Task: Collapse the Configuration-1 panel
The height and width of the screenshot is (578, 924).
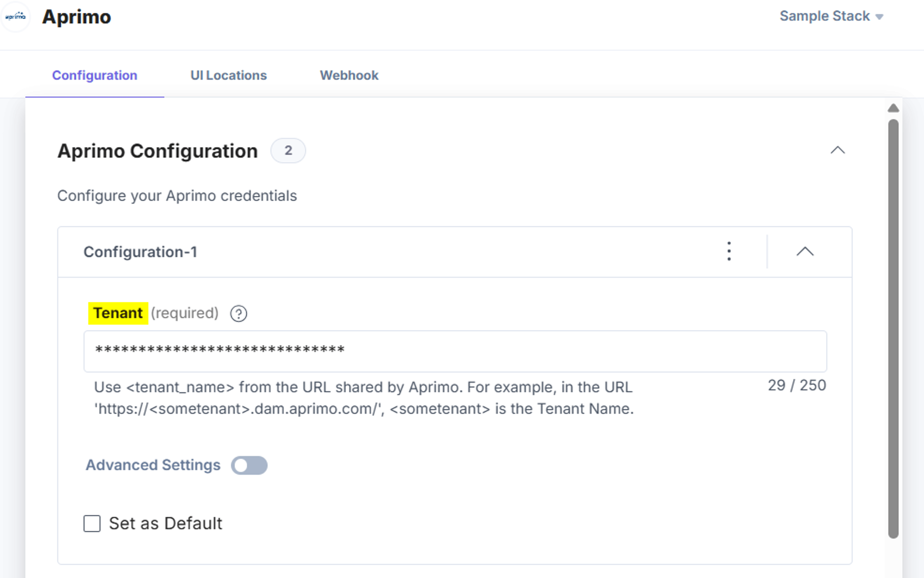Action: [x=805, y=252]
